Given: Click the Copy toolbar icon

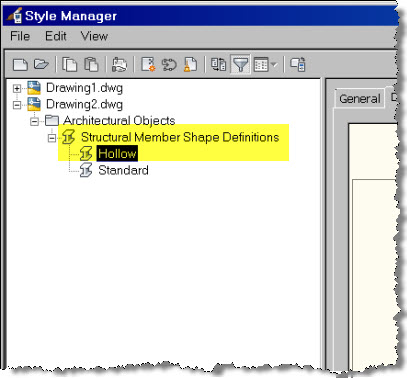Looking at the screenshot, I should coord(70,64).
